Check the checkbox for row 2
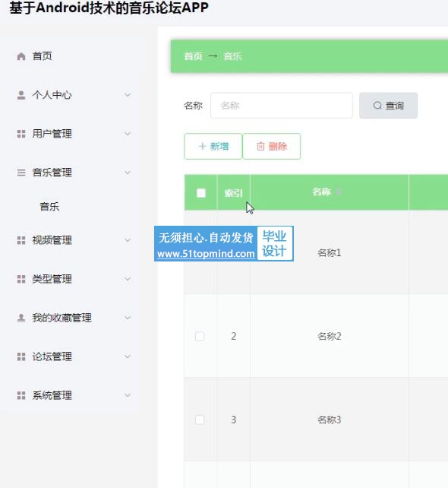Screen dimensions: 448x488 click(200, 337)
